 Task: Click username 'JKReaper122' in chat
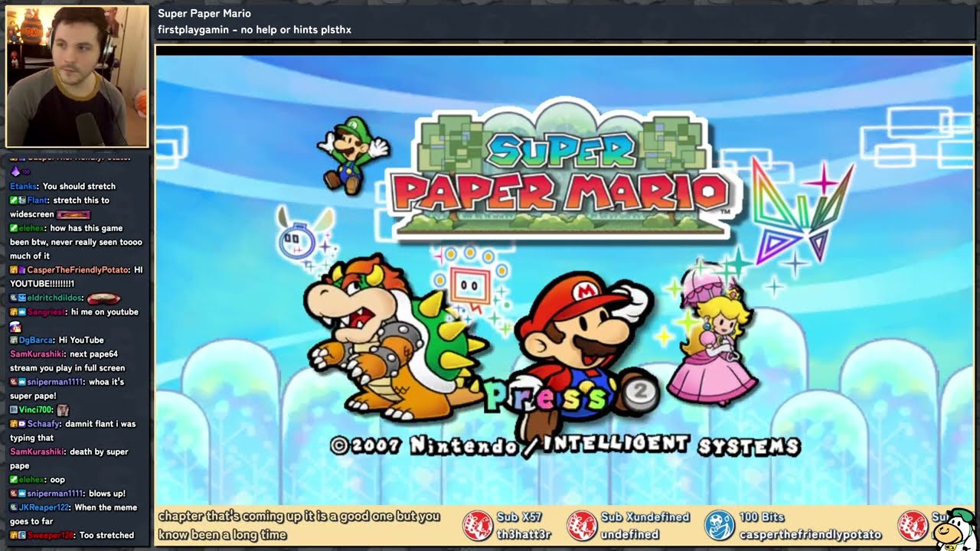tap(45, 507)
